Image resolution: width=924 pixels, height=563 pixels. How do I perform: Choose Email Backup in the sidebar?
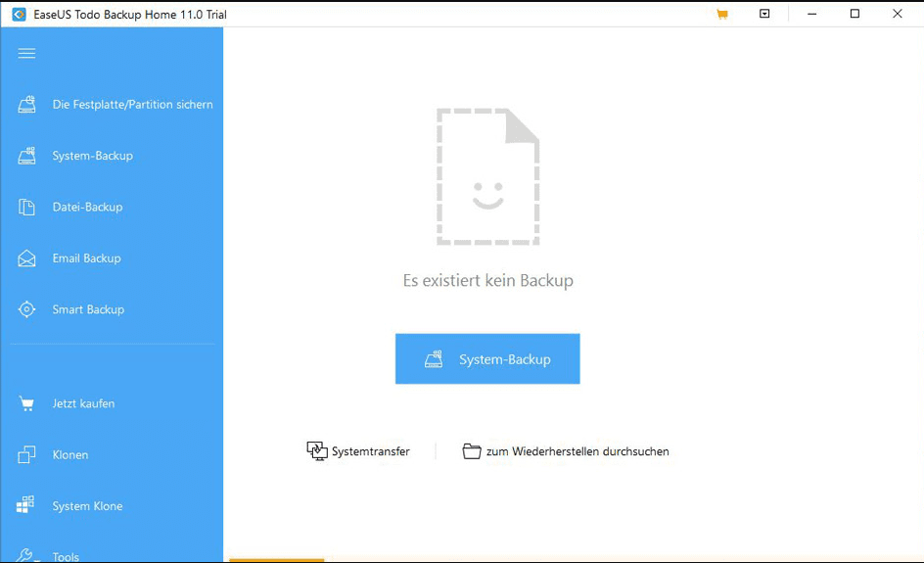click(x=86, y=258)
